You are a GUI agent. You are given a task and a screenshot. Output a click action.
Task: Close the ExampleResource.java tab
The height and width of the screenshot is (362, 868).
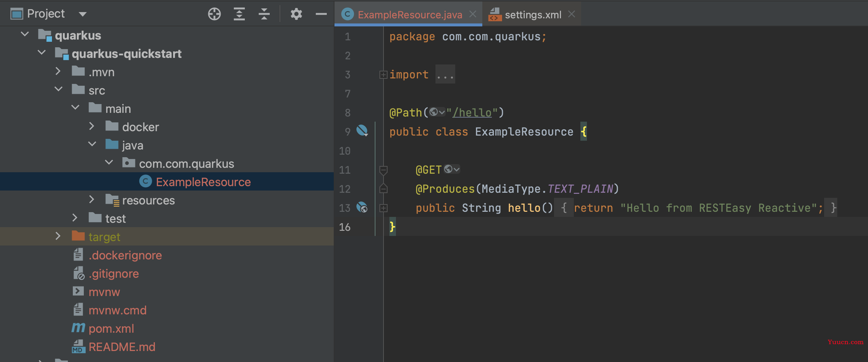point(473,14)
